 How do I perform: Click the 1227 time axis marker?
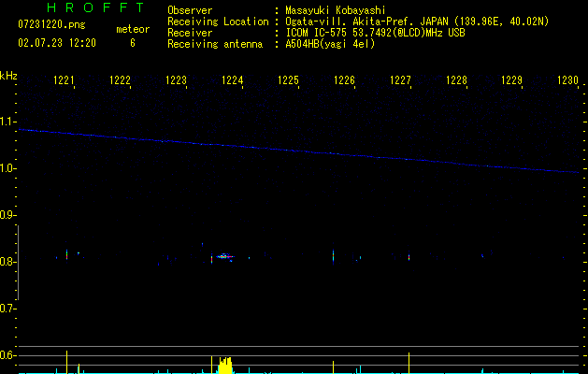(400, 80)
